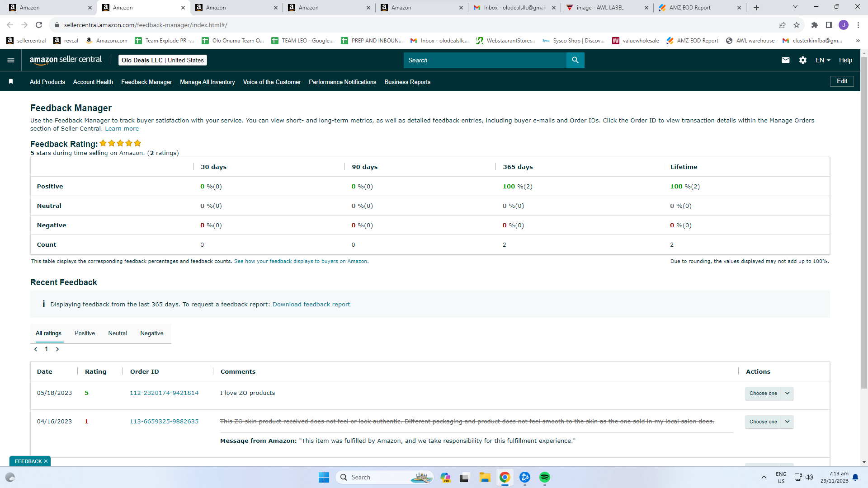The image size is (868, 488).
Task: Click the bookmark flag icon in nav bar
Action: 11,82
